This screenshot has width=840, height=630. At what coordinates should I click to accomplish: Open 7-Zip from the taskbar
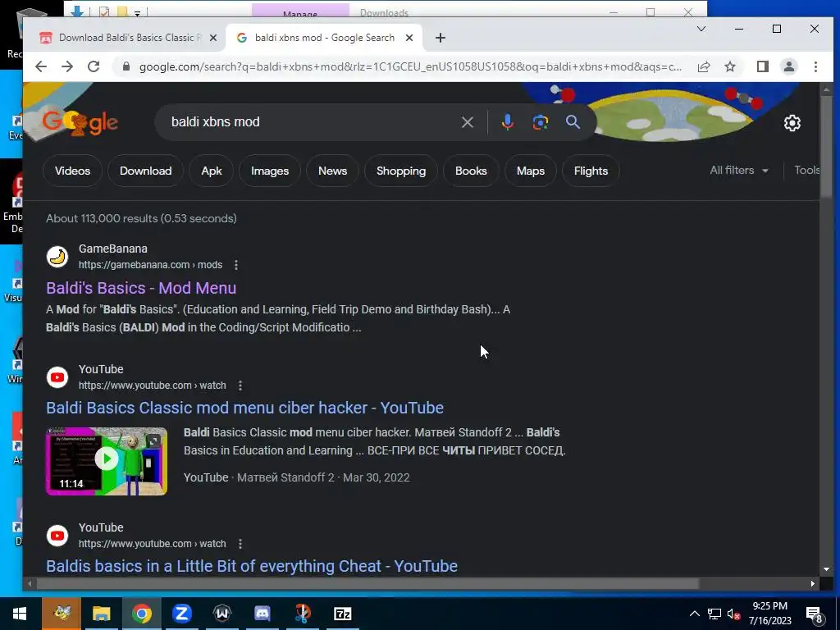coord(342,614)
